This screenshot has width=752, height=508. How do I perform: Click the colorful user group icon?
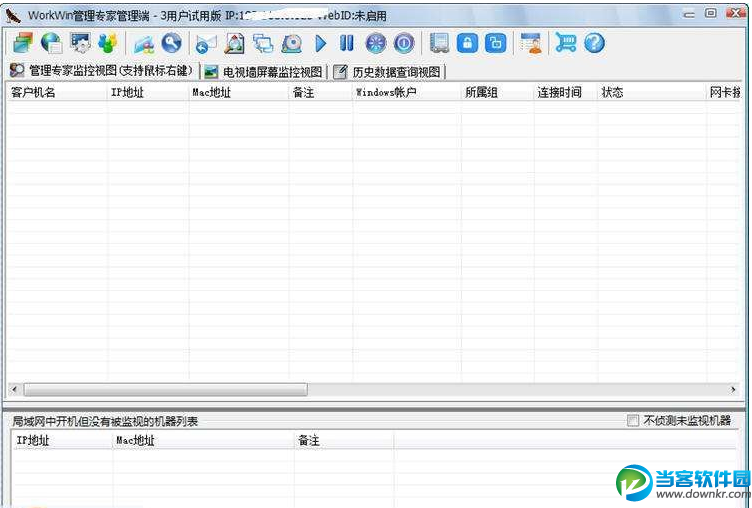(x=108, y=43)
